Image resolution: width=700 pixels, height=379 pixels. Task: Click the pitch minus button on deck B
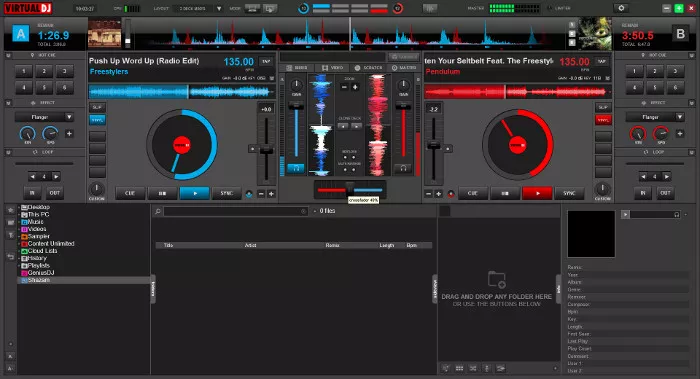[429, 194]
